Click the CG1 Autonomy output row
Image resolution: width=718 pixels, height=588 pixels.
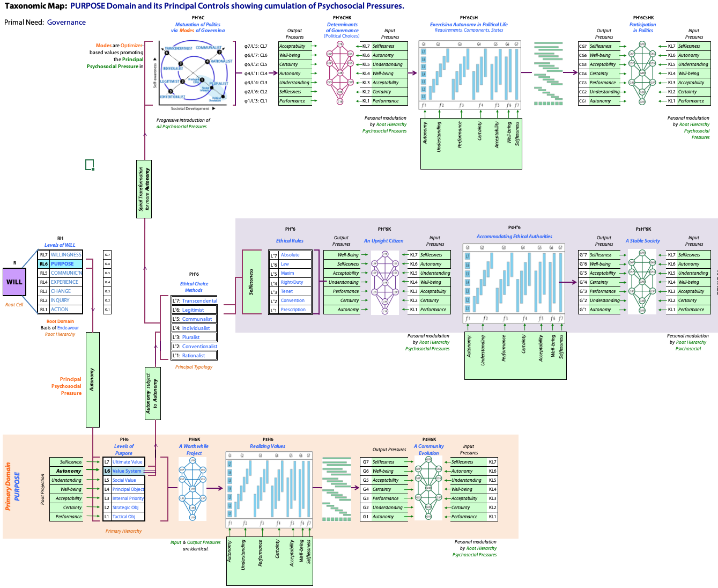599,101
